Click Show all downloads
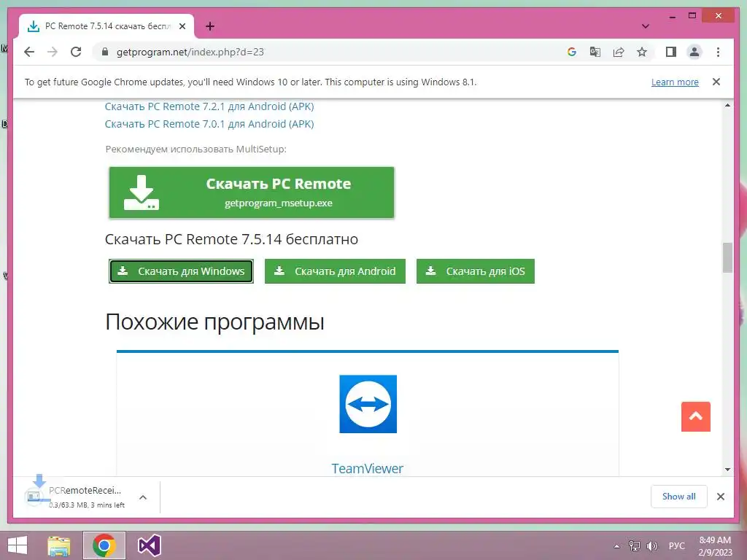 (x=679, y=497)
